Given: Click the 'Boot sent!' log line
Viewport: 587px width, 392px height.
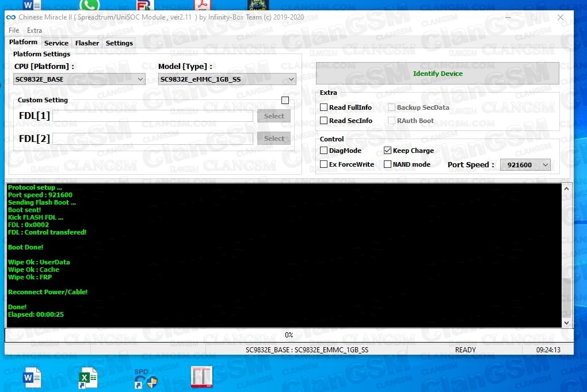Looking at the screenshot, I should click(x=24, y=210).
